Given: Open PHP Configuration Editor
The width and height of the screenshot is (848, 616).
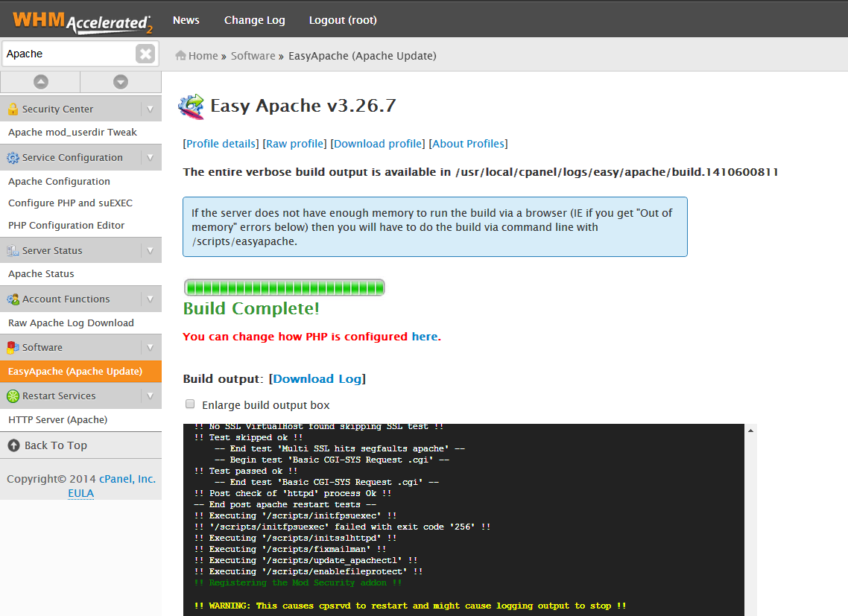Looking at the screenshot, I should [x=66, y=225].
